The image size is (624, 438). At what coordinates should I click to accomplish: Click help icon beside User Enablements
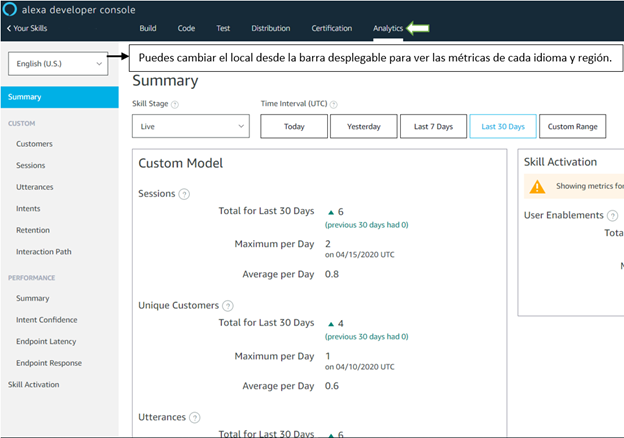point(611,215)
